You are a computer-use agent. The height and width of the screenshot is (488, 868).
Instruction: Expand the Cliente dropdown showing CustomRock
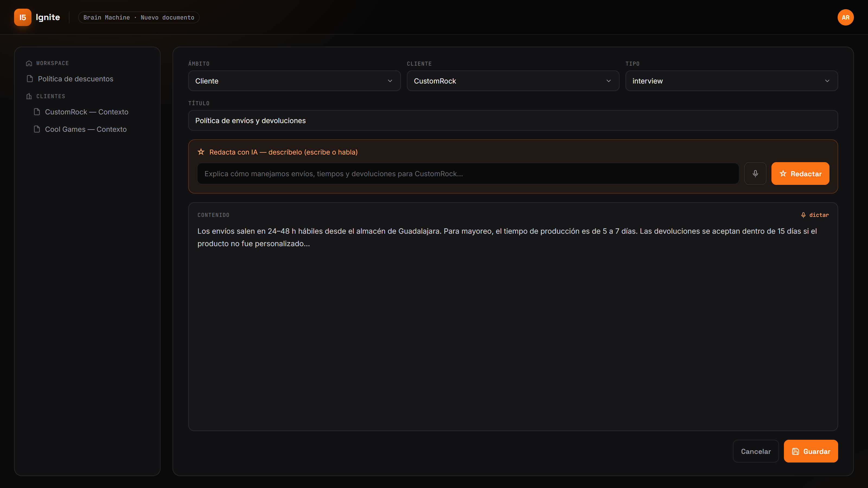513,81
